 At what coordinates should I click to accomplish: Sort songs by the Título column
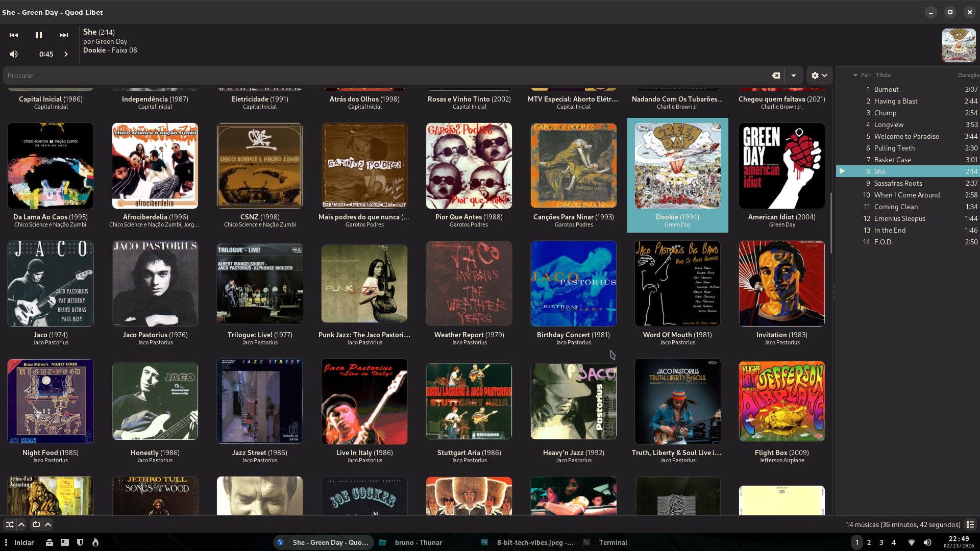[x=883, y=75]
